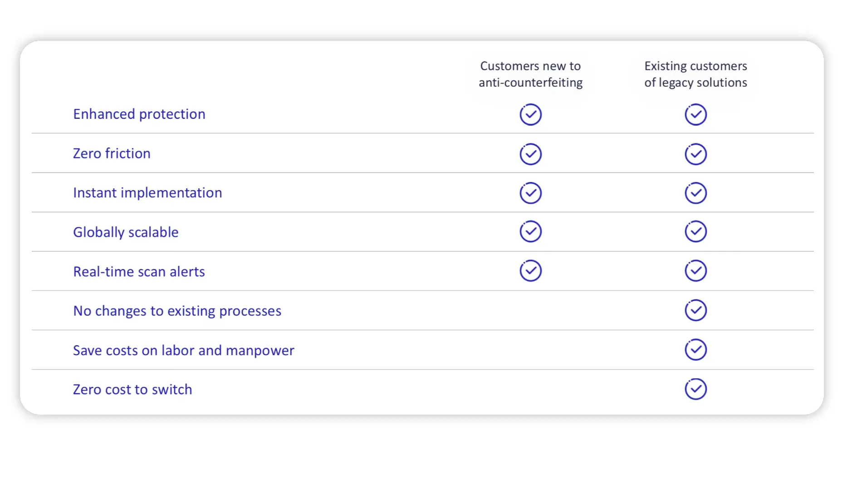Click the No changes to existing processes checkmark
The width and height of the screenshot is (842, 504).
coord(695,310)
